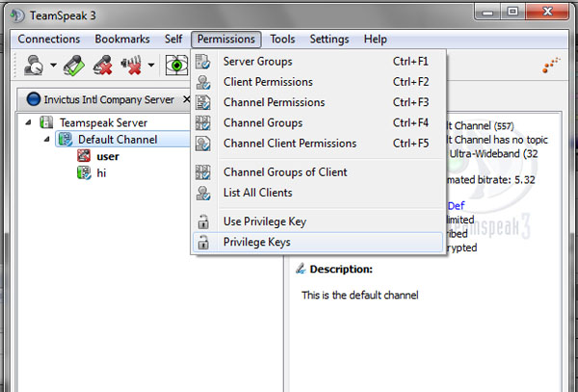Click the eye subscribe toolbar icon
The width and height of the screenshot is (578, 392).
pos(176,65)
